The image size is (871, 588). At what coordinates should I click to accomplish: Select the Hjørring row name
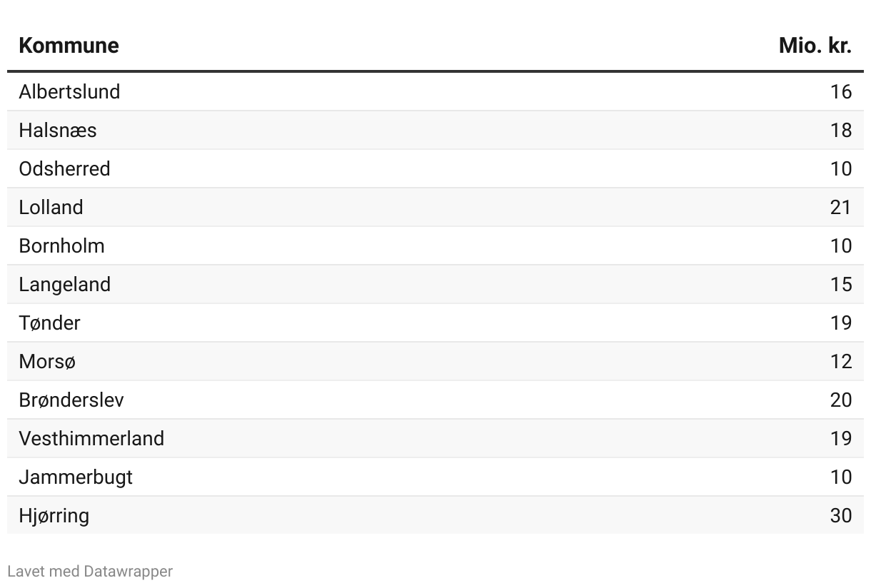(x=54, y=515)
